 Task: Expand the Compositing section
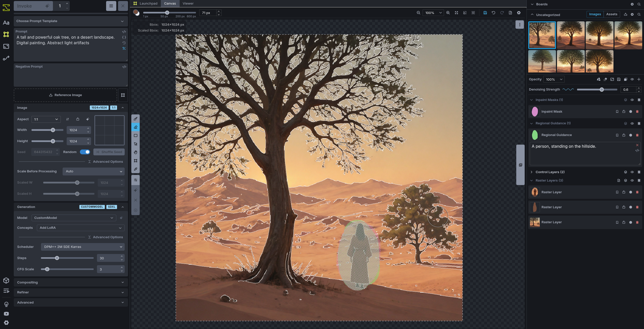70,282
